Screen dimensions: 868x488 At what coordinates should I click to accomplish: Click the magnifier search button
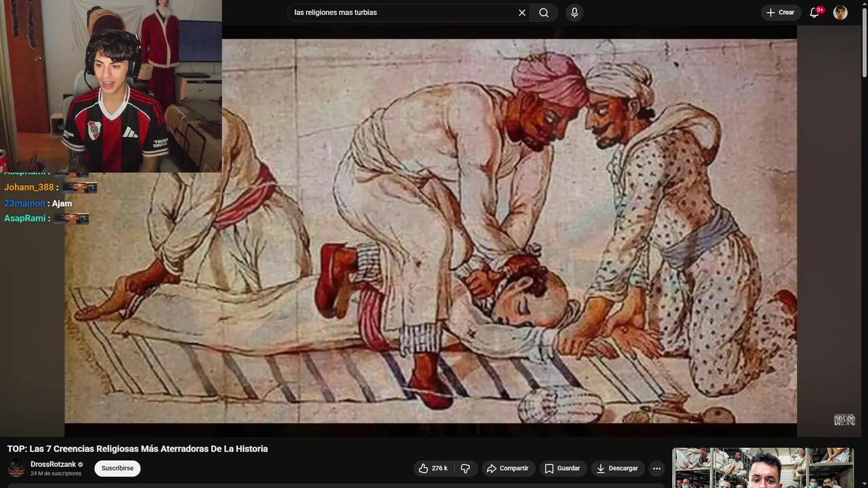point(544,12)
